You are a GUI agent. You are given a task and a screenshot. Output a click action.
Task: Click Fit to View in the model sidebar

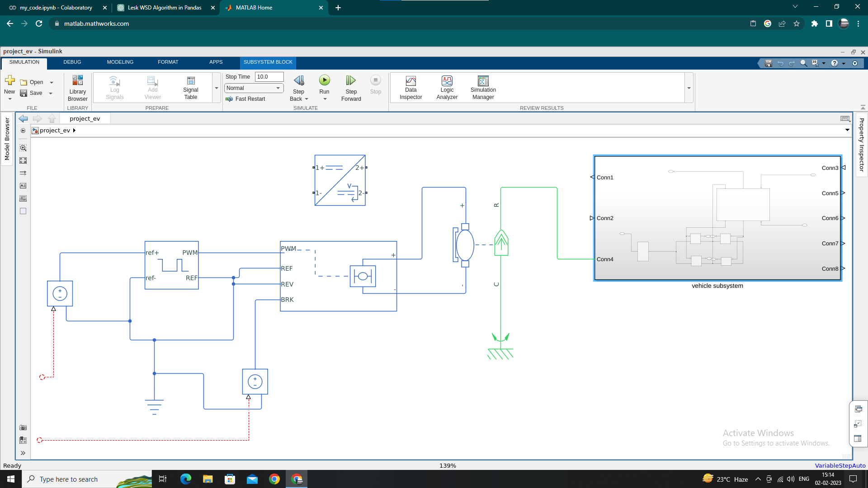tap(23, 160)
